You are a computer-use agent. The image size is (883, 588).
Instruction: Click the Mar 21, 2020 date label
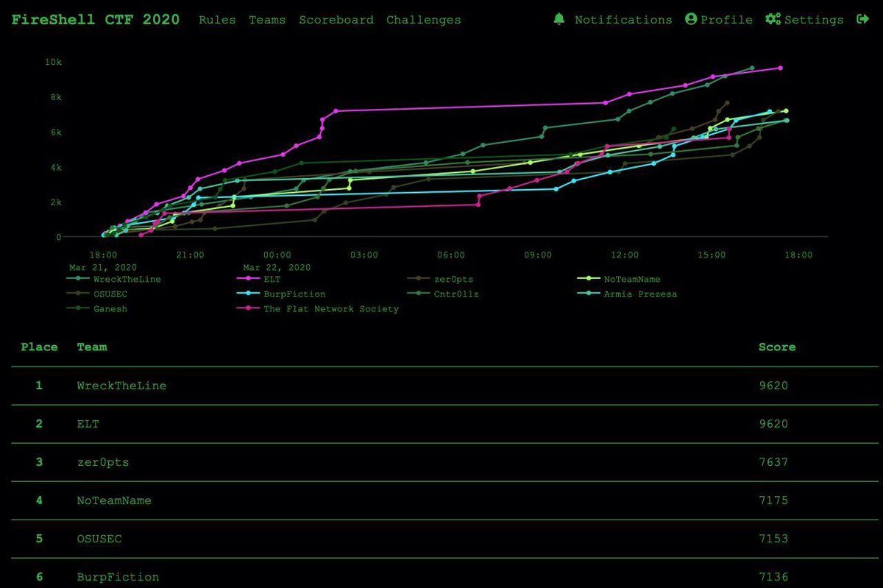103,267
